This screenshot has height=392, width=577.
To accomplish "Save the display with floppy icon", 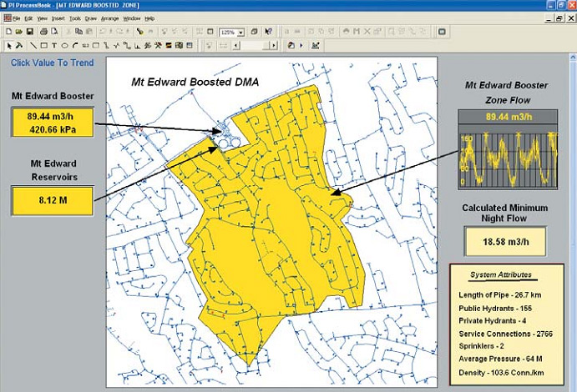I will [x=30, y=32].
